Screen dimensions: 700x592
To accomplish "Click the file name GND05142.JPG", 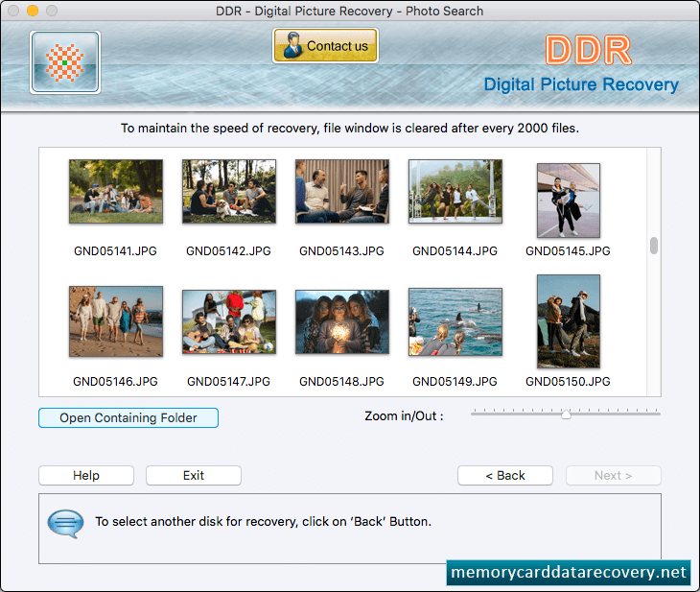I will coord(228,251).
